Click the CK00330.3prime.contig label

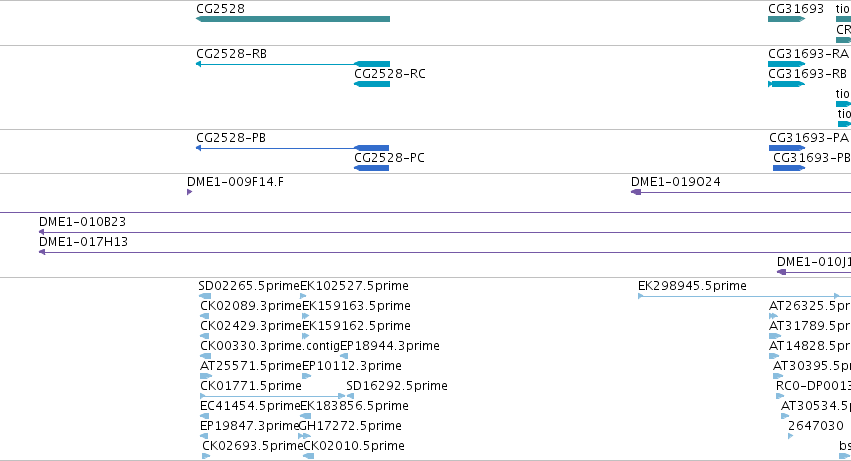click(270, 346)
